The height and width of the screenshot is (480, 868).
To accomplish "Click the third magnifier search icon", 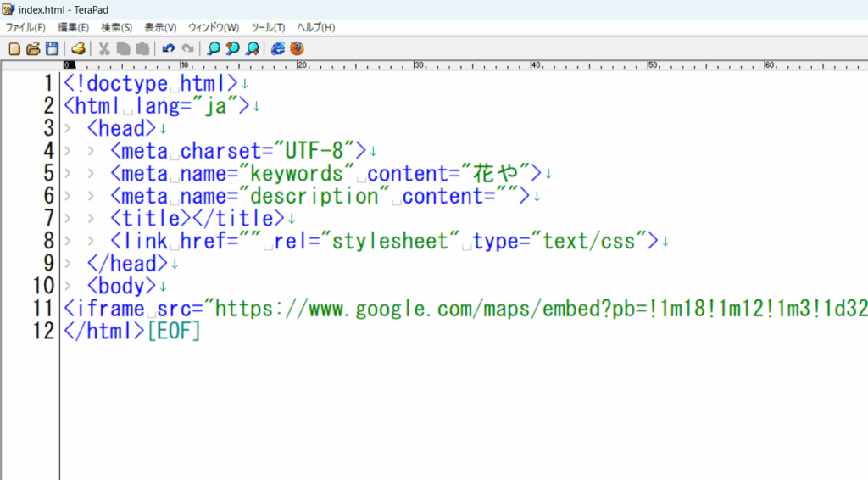I will coord(252,48).
